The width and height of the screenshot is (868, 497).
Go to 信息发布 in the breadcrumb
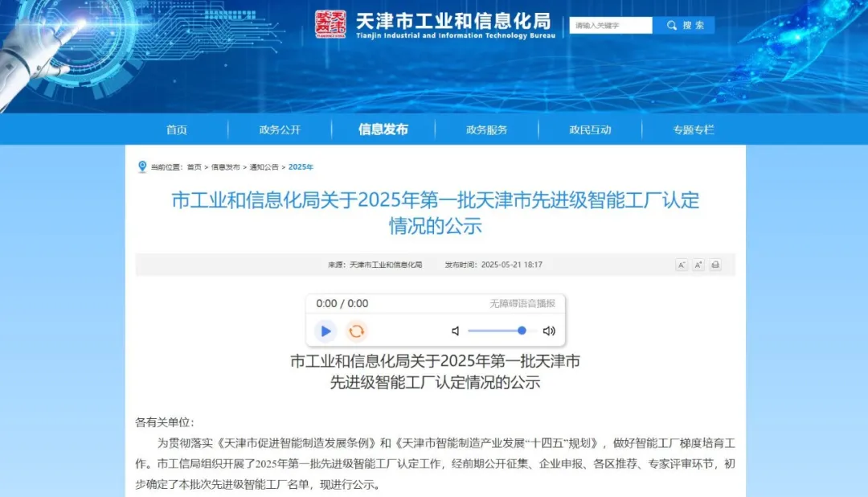(225, 166)
